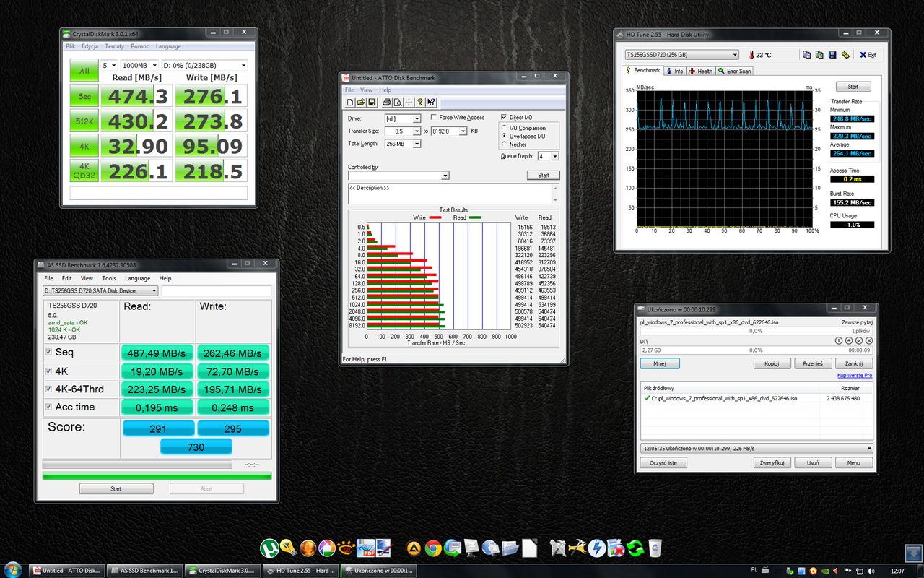The width and height of the screenshot is (924, 578).
Task: Click the New file icon in ATTO toolbar
Action: (351, 103)
